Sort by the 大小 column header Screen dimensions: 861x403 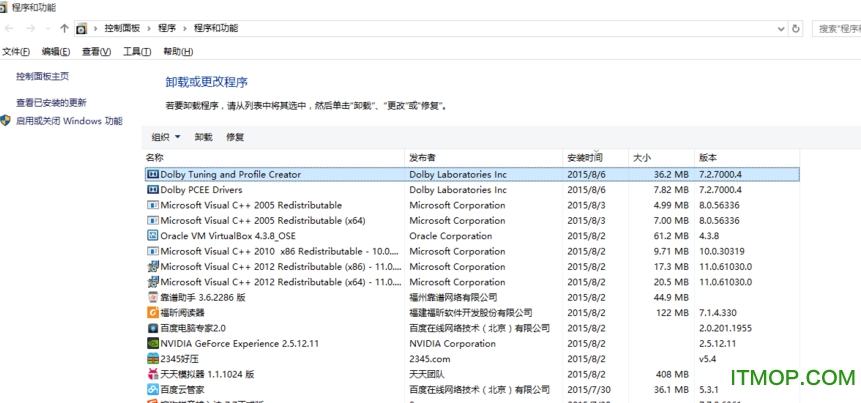(x=662, y=158)
